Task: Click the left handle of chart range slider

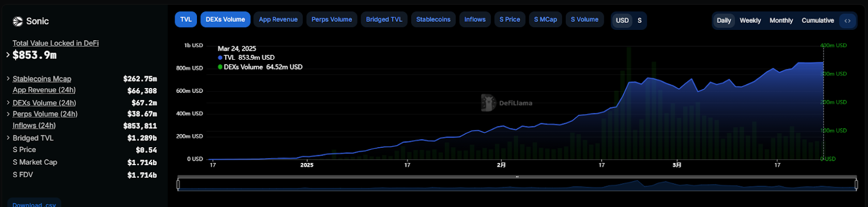Action: coord(178,185)
